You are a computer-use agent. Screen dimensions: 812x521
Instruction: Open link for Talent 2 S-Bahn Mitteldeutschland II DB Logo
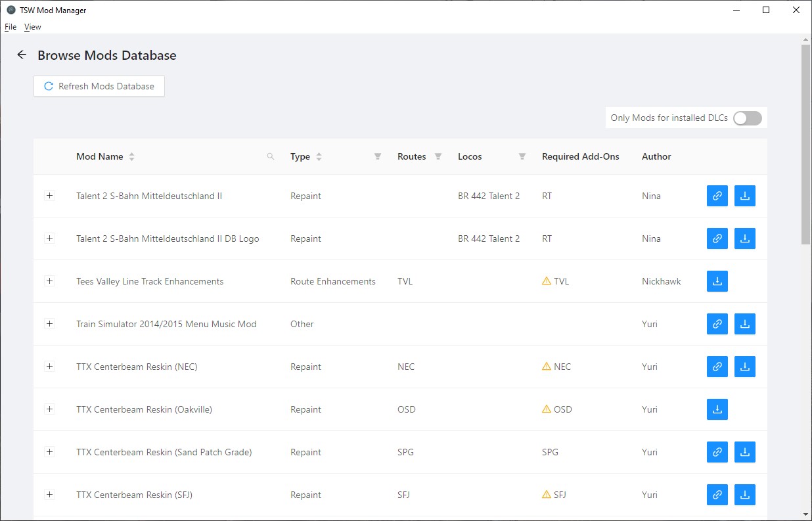click(717, 238)
